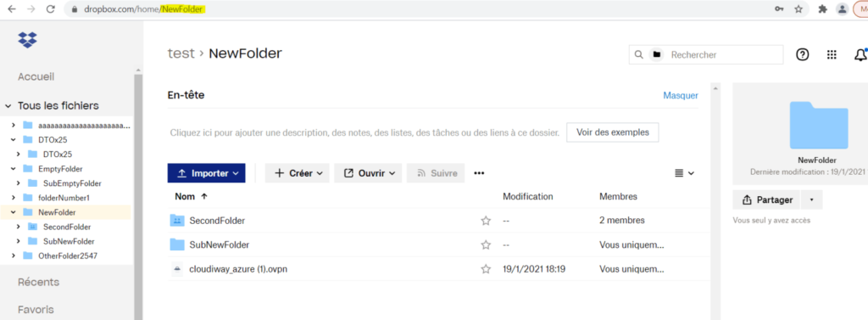This screenshot has width=868, height=320.
Task: Open Récents in sidebar
Action: pyautogui.click(x=39, y=282)
